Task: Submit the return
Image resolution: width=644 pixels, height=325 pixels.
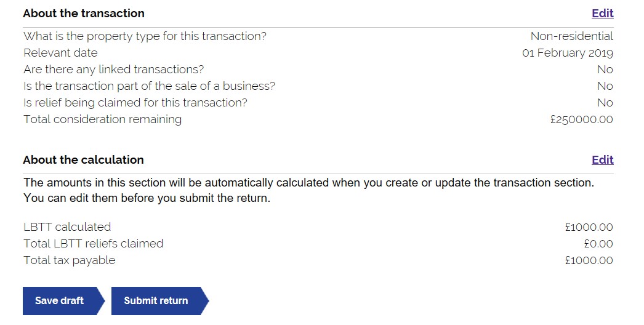Action: [160, 301]
